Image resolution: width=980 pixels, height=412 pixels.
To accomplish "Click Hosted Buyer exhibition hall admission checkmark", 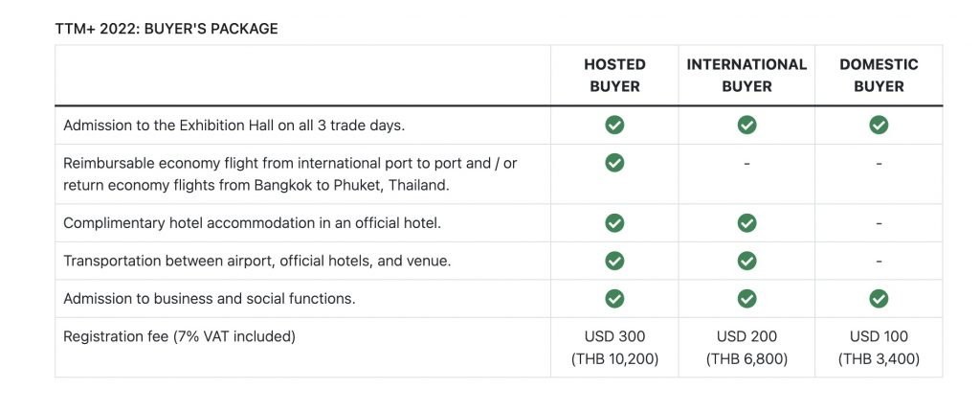I will click(x=614, y=126).
